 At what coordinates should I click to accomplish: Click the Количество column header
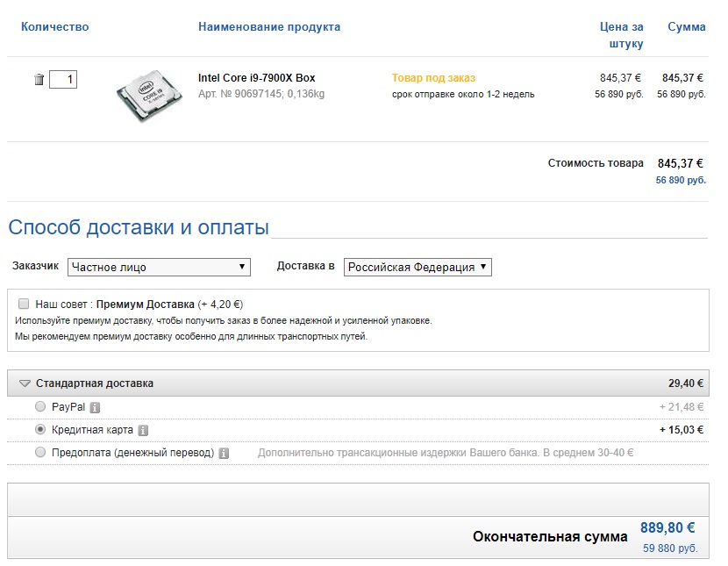click(x=54, y=27)
